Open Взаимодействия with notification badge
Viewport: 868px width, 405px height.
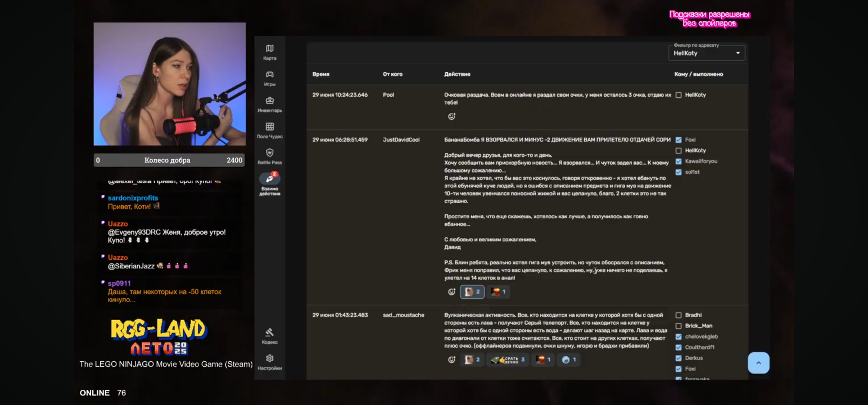coord(270,184)
